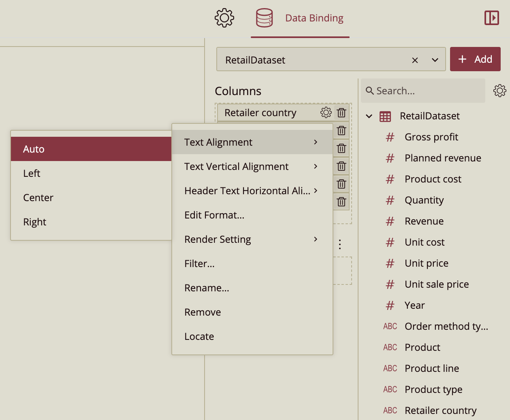Select the Product type field
Screen dimensions: 510x420
(433, 390)
